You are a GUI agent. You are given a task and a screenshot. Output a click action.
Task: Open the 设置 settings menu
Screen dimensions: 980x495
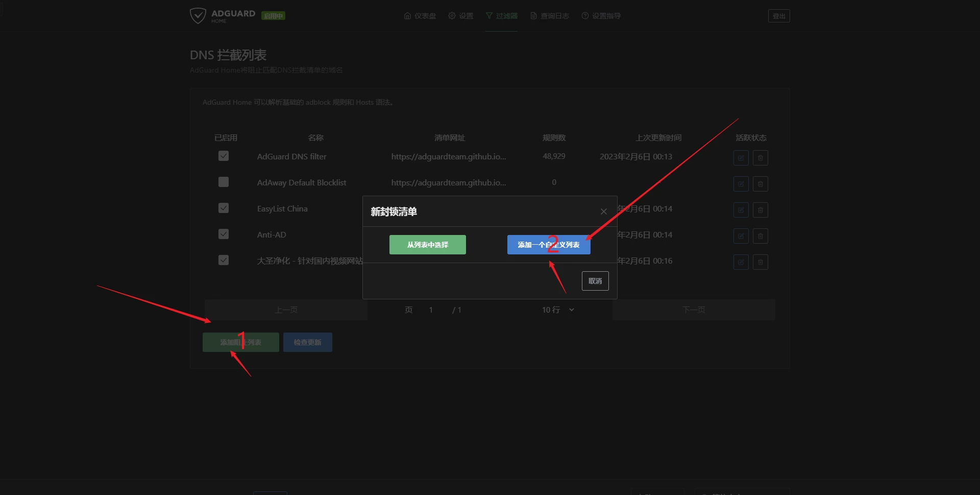tap(461, 16)
